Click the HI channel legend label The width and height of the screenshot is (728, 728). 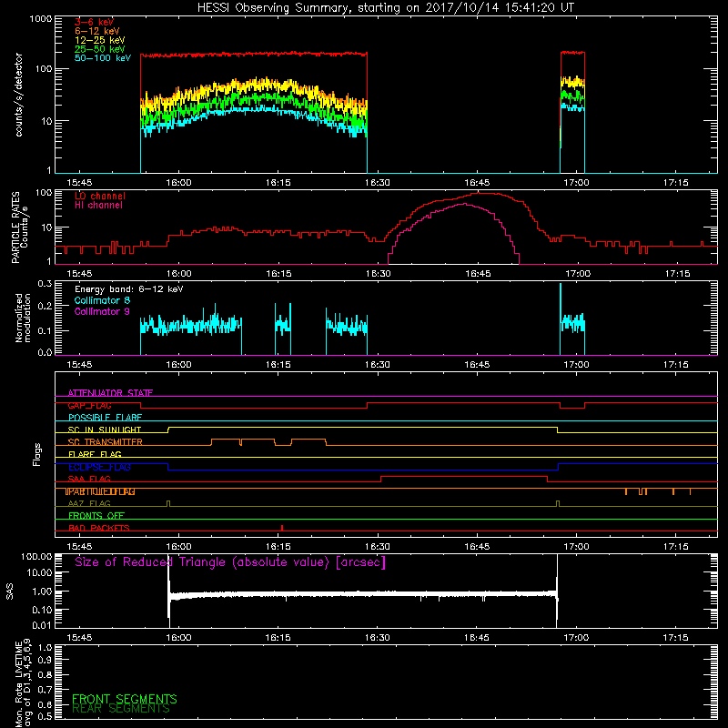(x=98, y=206)
